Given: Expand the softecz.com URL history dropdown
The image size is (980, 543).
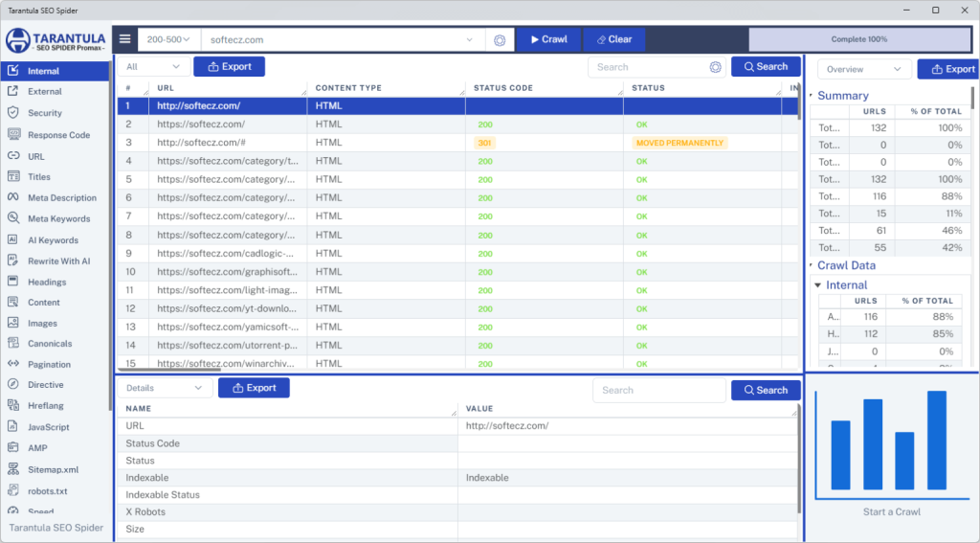Looking at the screenshot, I should pyautogui.click(x=469, y=40).
